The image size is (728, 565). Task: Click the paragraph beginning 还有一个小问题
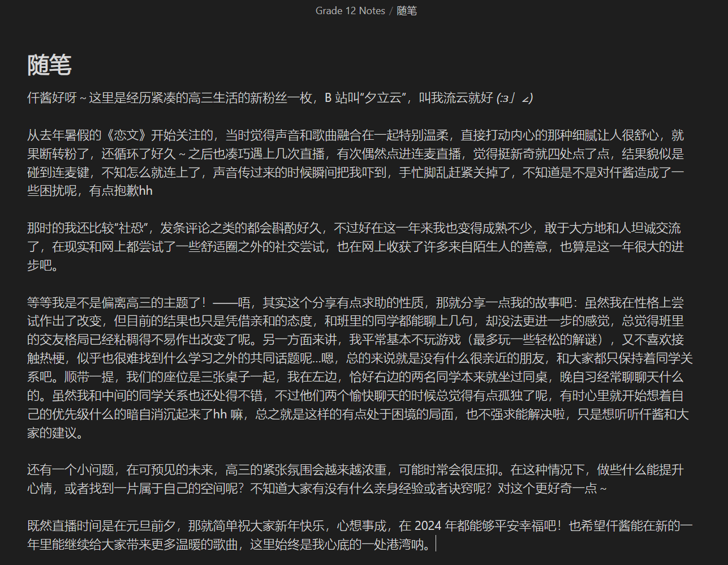click(x=356, y=479)
